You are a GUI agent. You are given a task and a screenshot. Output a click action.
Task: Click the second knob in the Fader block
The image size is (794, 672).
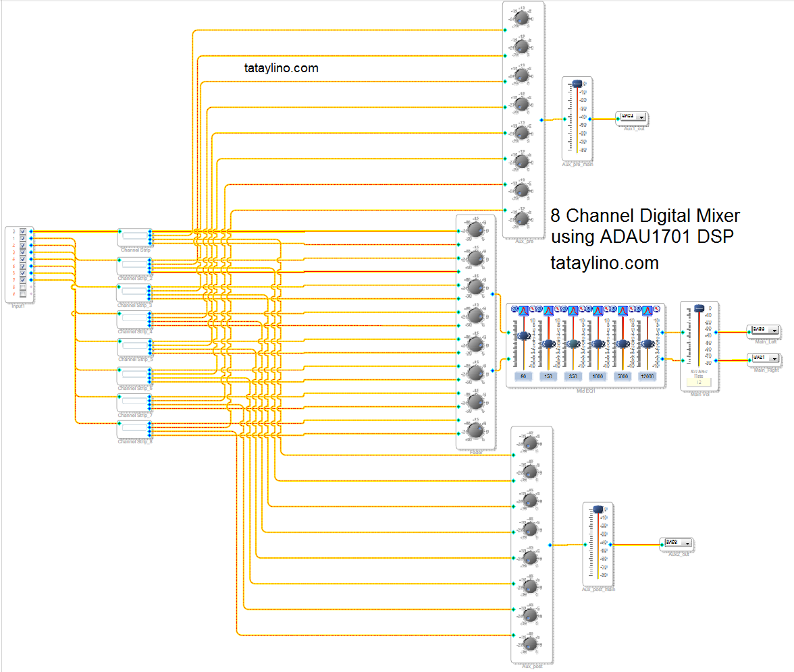pyautogui.click(x=475, y=258)
